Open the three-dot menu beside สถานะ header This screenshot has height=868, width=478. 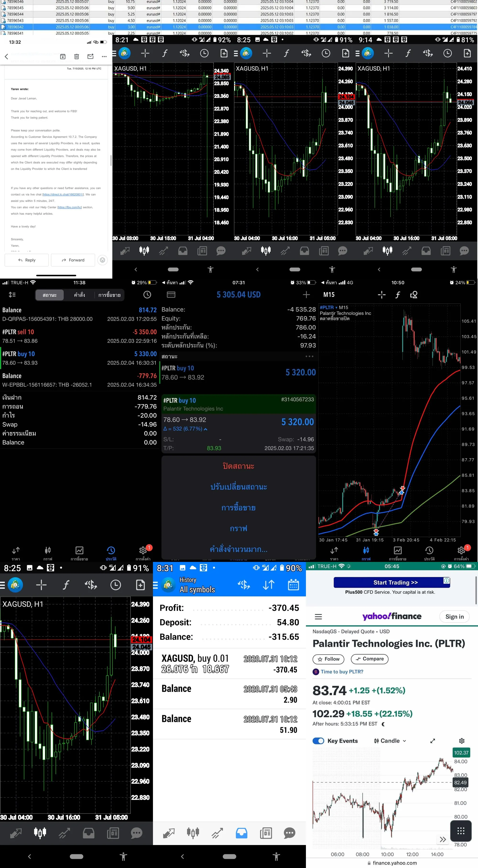309,356
